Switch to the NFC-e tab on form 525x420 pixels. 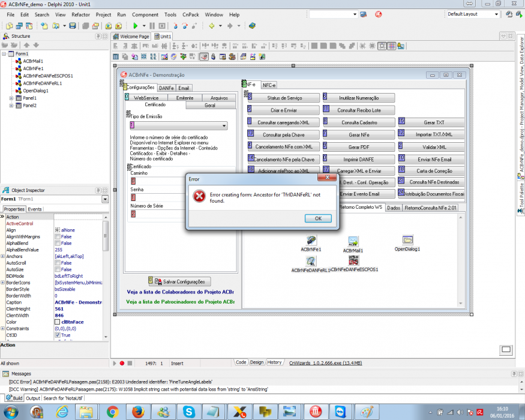point(269,85)
